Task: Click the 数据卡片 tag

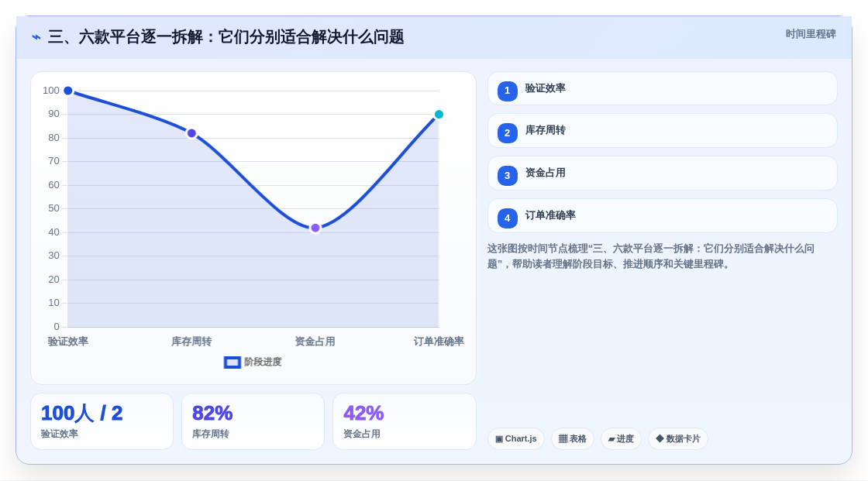Action: click(x=678, y=439)
